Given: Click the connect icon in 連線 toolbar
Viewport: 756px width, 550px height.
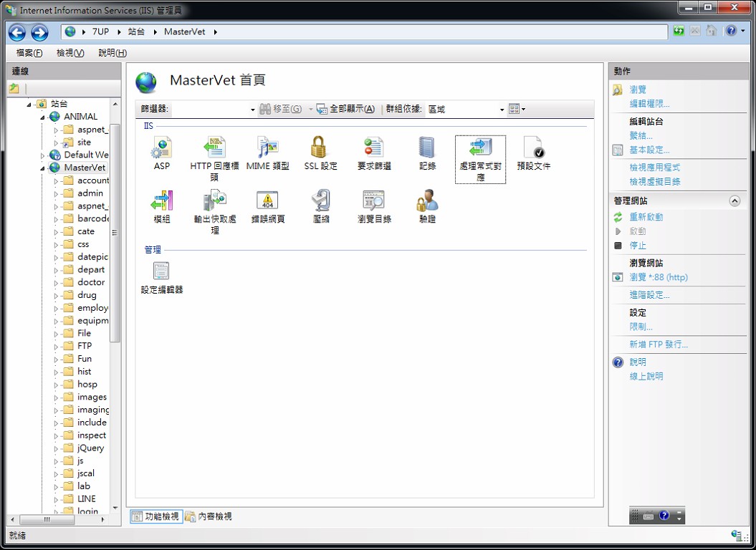Looking at the screenshot, I should click(x=14, y=88).
